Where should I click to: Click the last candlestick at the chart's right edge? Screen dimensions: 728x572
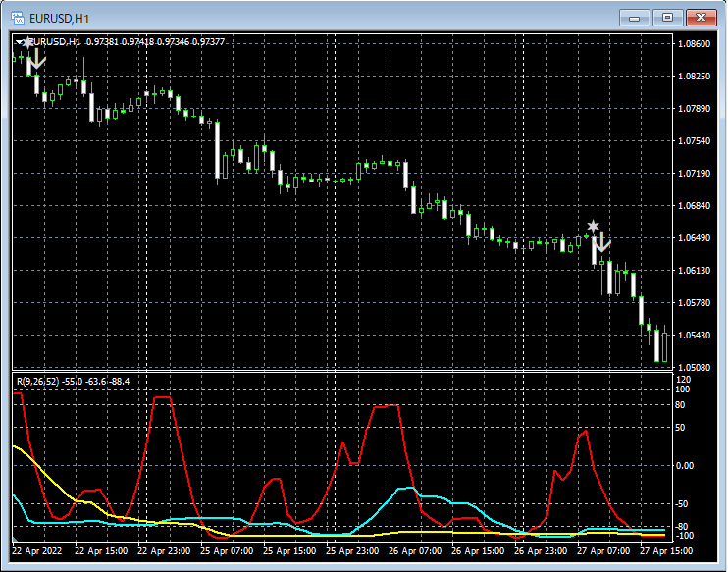[x=665, y=346]
